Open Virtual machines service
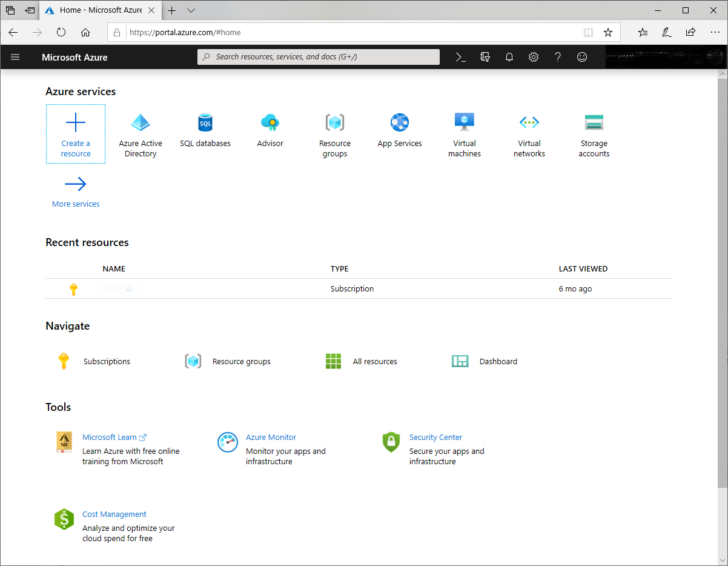The width and height of the screenshot is (728, 566). [465, 135]
